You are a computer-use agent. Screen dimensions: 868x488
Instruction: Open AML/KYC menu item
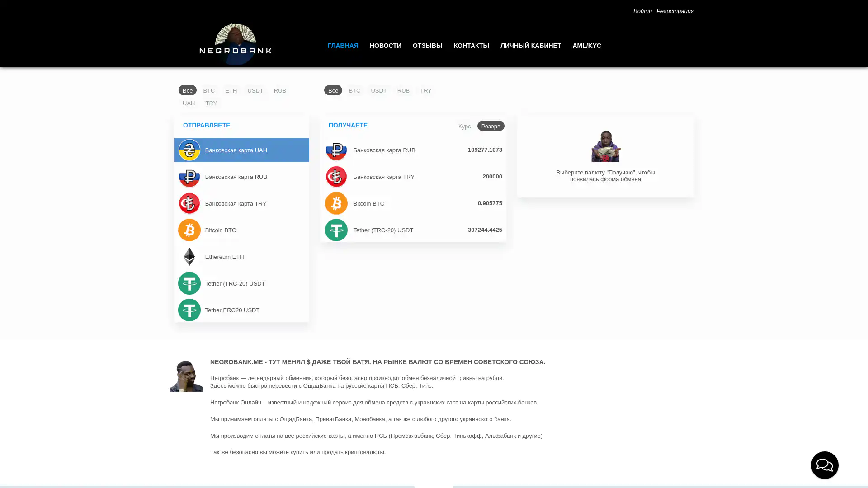(x=586, y=46)
